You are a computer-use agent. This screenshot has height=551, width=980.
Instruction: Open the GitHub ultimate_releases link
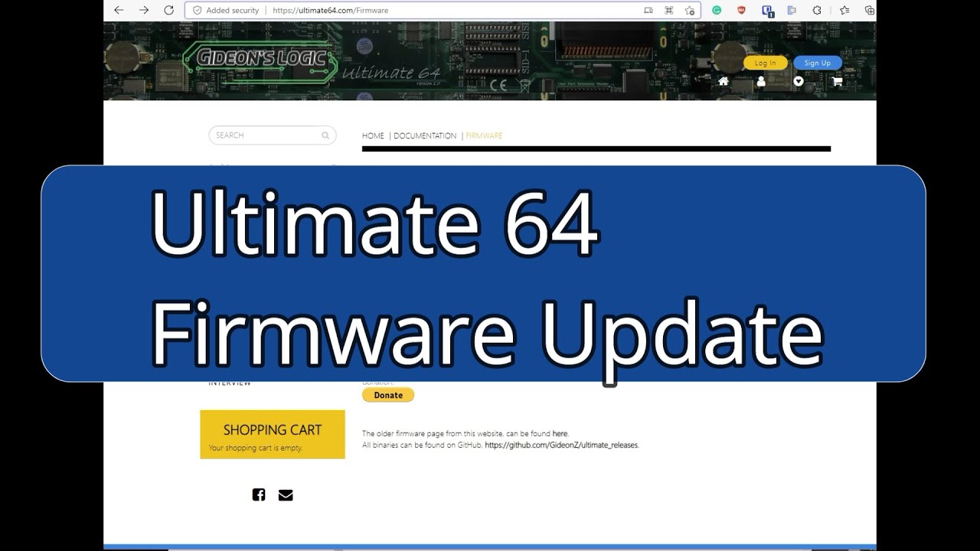click(x=561, y=445)
